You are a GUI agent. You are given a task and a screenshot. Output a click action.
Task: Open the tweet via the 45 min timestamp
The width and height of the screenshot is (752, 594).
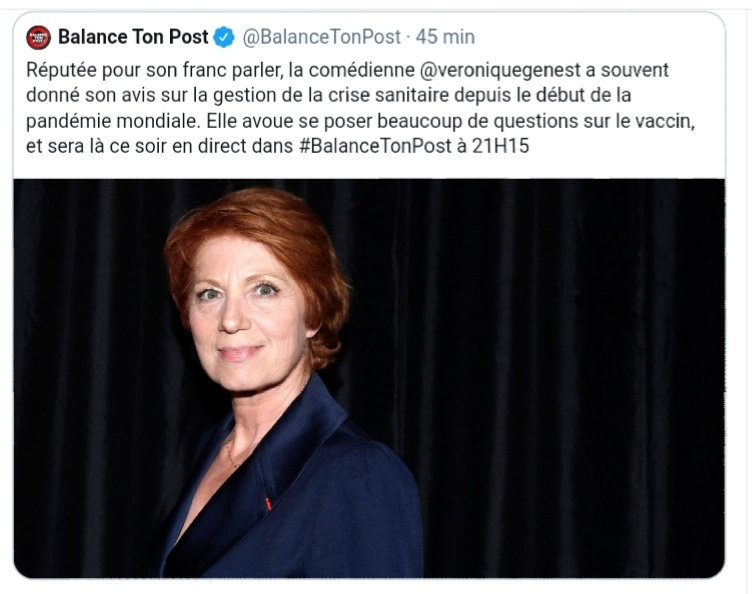[445, 38]
